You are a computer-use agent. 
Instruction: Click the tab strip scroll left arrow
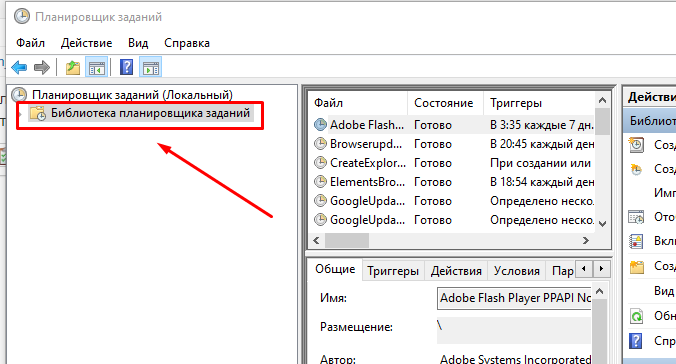[x=584, y=269]
